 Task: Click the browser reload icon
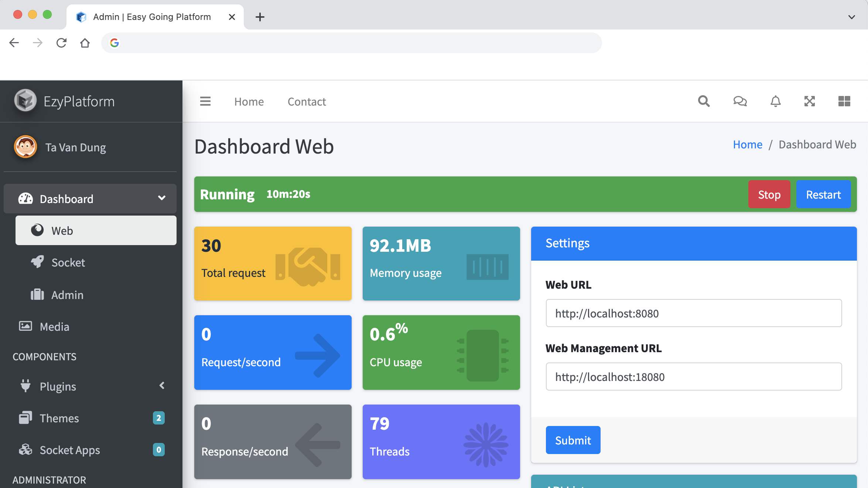tap(61, 43)
